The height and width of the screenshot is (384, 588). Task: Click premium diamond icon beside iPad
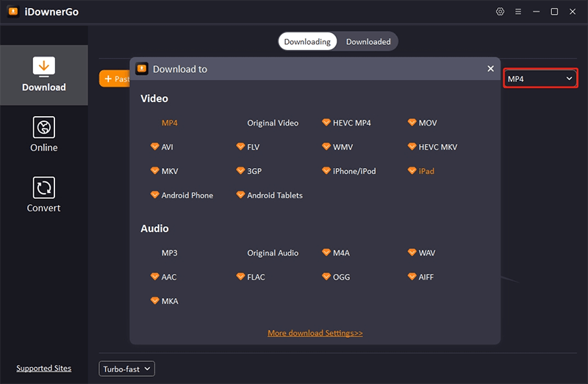(x=412, y=170)
